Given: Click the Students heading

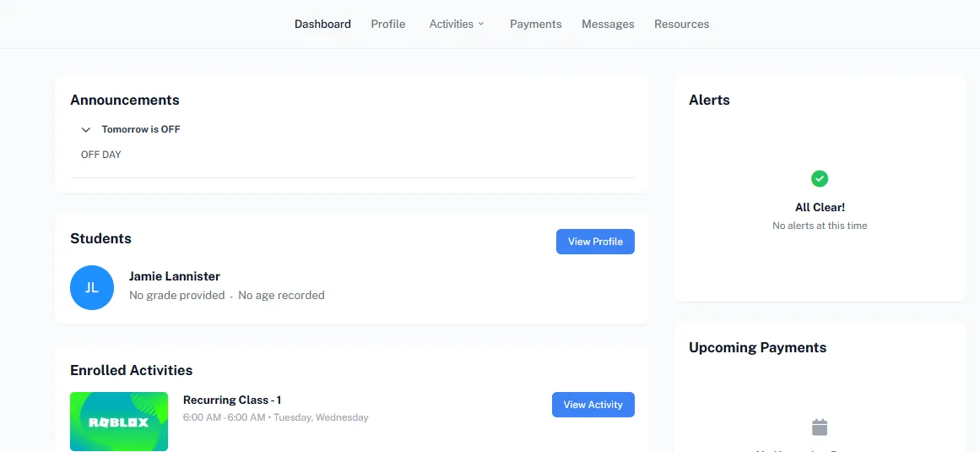Looking at the screenshot, I should pyautogui.click(x=100, y=238).
